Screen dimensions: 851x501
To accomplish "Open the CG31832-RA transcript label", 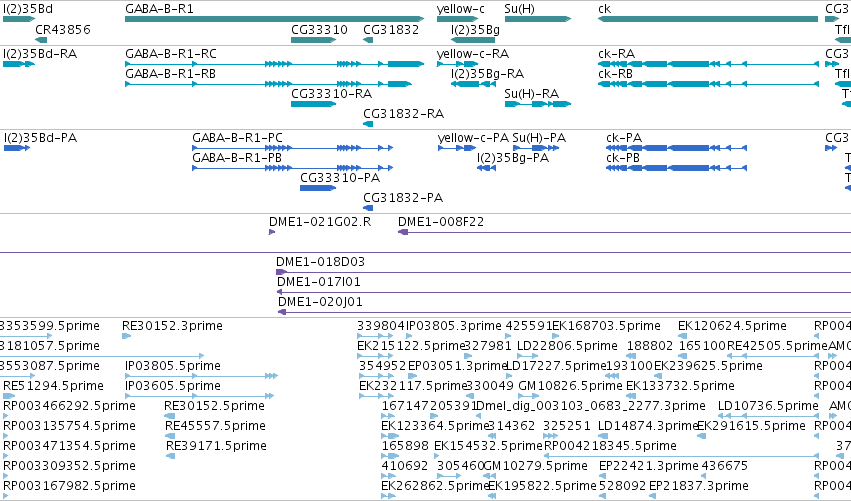I will [x=403, y=114].
